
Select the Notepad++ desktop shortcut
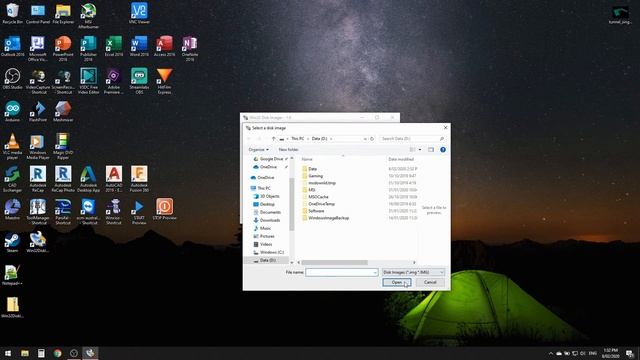pos(12,274)
